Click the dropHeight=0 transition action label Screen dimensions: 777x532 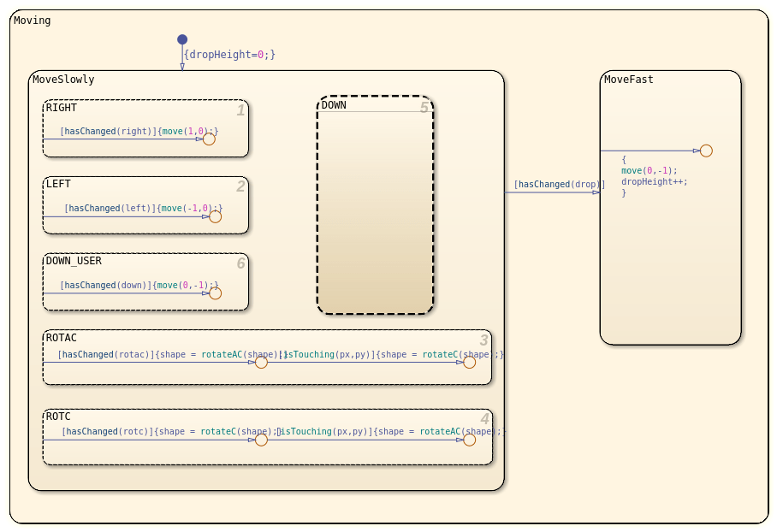[229, 55]
